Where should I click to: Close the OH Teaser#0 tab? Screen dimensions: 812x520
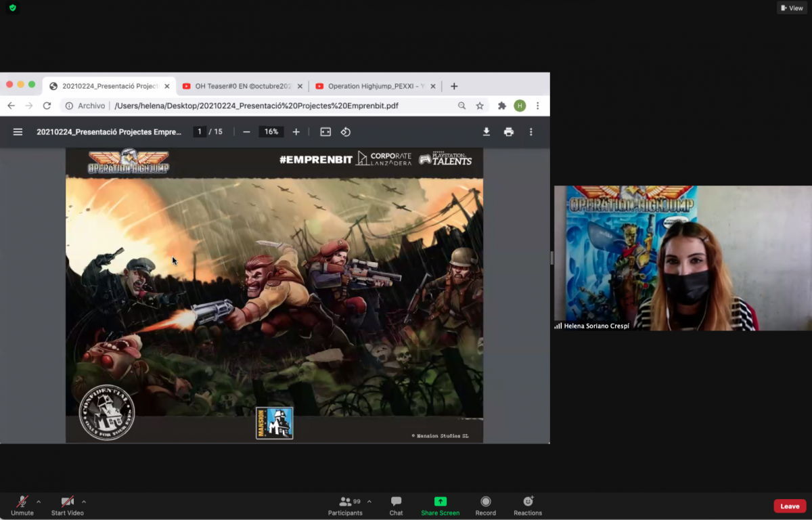(299, 86)
